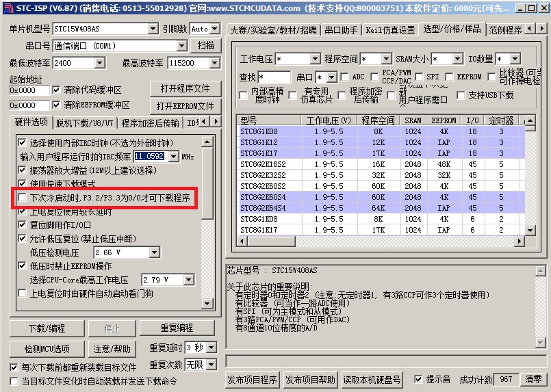Click the hardware options list scroll-up arrow
The height and width of the screenshot is (392, 551).
pyautogui.click(x=207, y=142)
